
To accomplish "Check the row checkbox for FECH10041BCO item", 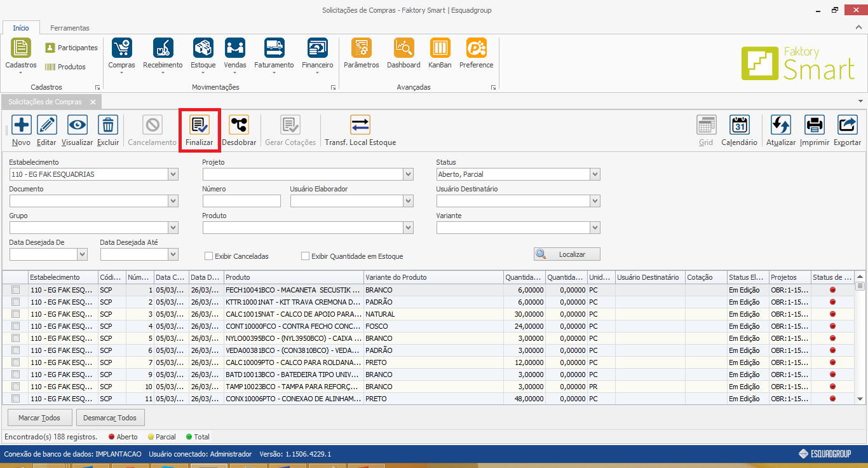I will [x=16, y=290].
